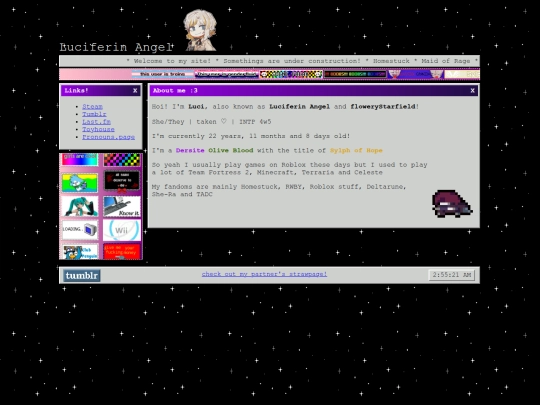Click the 'this user is trans' banner

163,74
